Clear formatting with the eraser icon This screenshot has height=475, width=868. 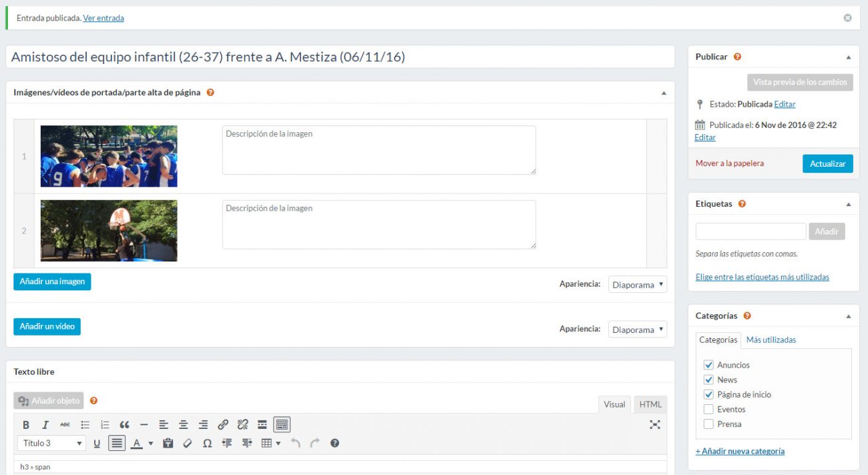(188, 443)
